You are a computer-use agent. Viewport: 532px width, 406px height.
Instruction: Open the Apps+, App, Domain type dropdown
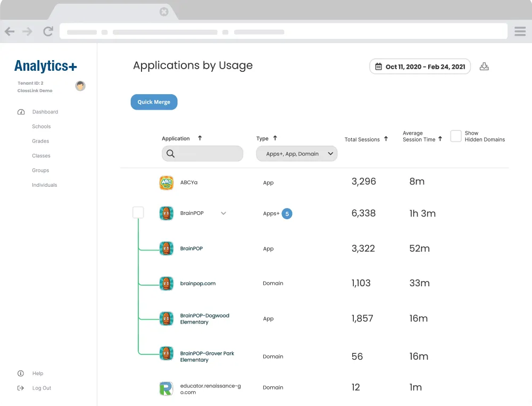[x=297, y=153]
